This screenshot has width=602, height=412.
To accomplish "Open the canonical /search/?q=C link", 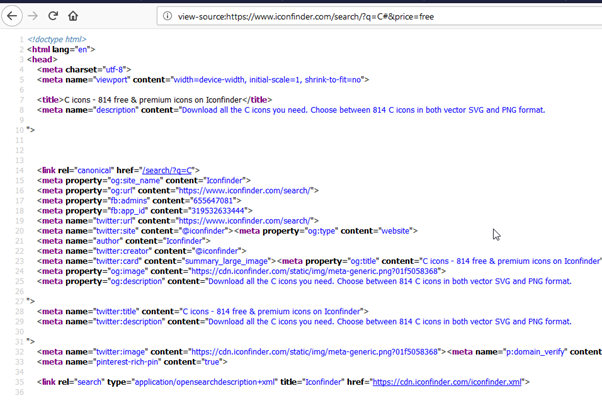I will coord(167,170).
